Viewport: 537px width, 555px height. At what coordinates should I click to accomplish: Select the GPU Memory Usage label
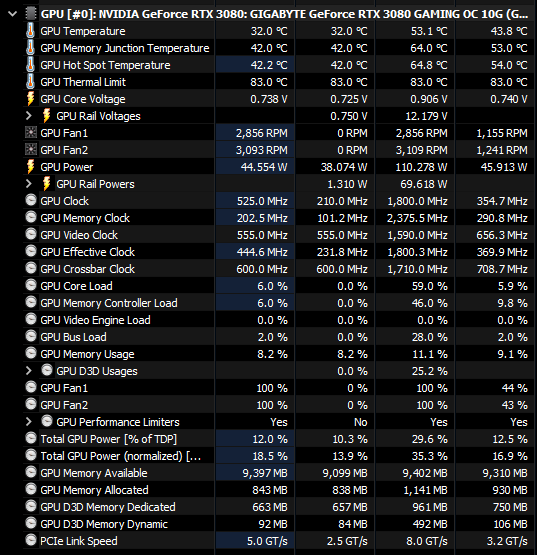[x=87, y=354]
